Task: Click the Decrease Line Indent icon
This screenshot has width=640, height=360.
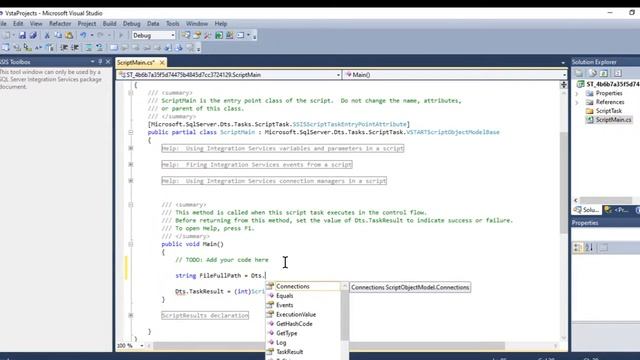Action: 64,48
